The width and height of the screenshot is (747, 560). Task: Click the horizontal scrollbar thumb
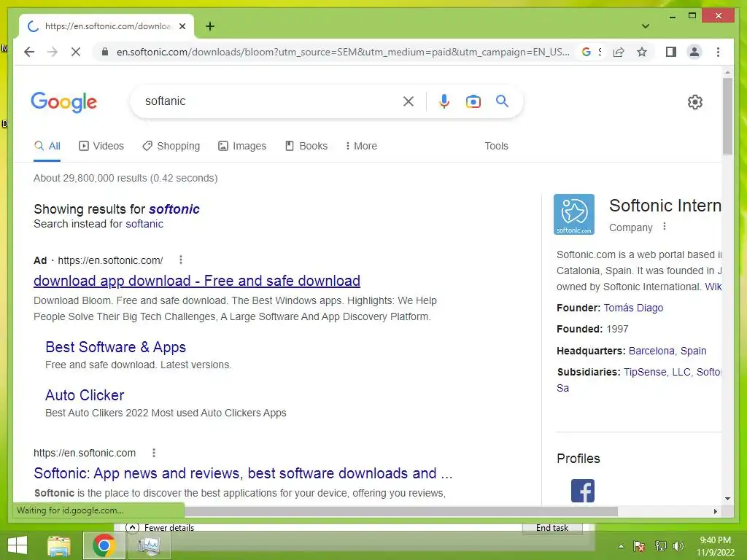click(x=401, y=511)
